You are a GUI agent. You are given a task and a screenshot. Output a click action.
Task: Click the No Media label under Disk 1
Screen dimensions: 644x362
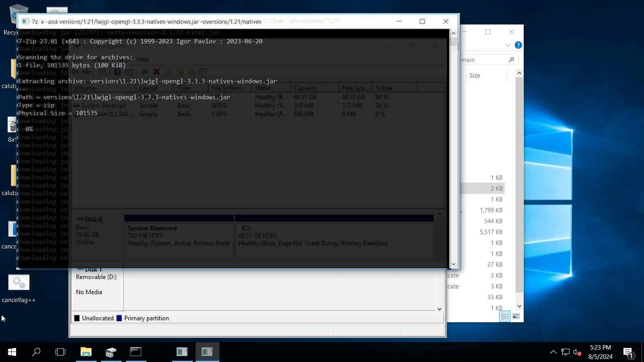tap(89, 292)
